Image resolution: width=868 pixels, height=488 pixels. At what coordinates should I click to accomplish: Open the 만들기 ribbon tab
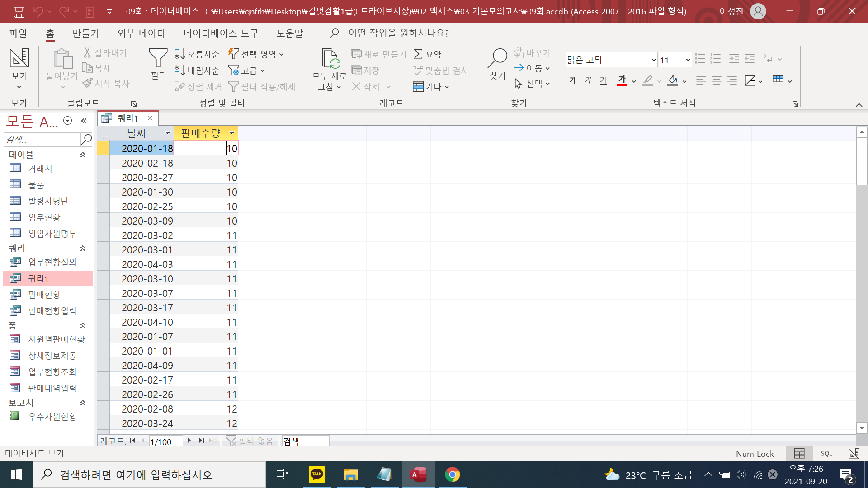coord(85,33)
